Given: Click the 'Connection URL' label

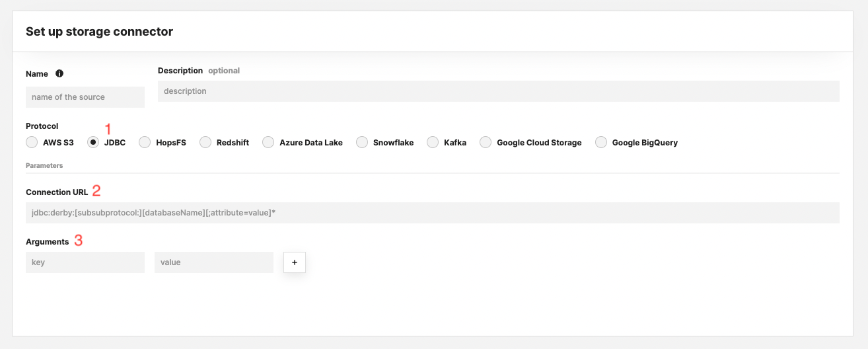Looking at the screenshot, I should coord(57,192).
